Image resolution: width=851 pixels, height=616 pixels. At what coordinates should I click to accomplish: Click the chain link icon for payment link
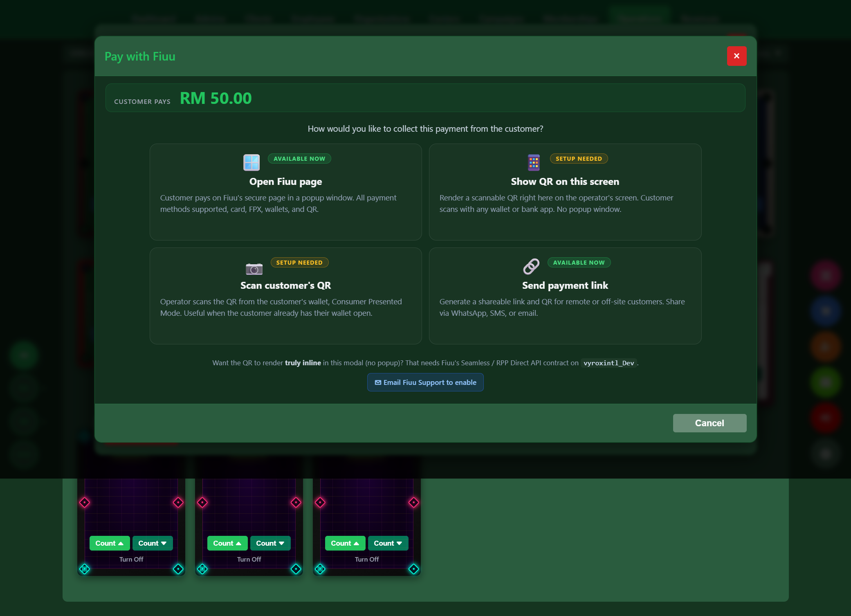pyautogui.click(x=531, y=266)
